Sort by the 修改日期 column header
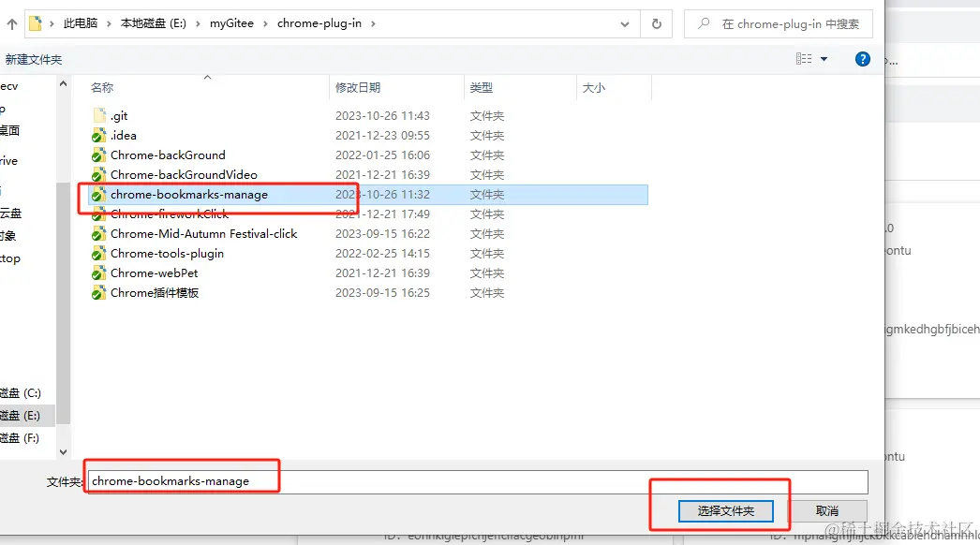Screen dimensions: 980x545 (x=358, y=87)
